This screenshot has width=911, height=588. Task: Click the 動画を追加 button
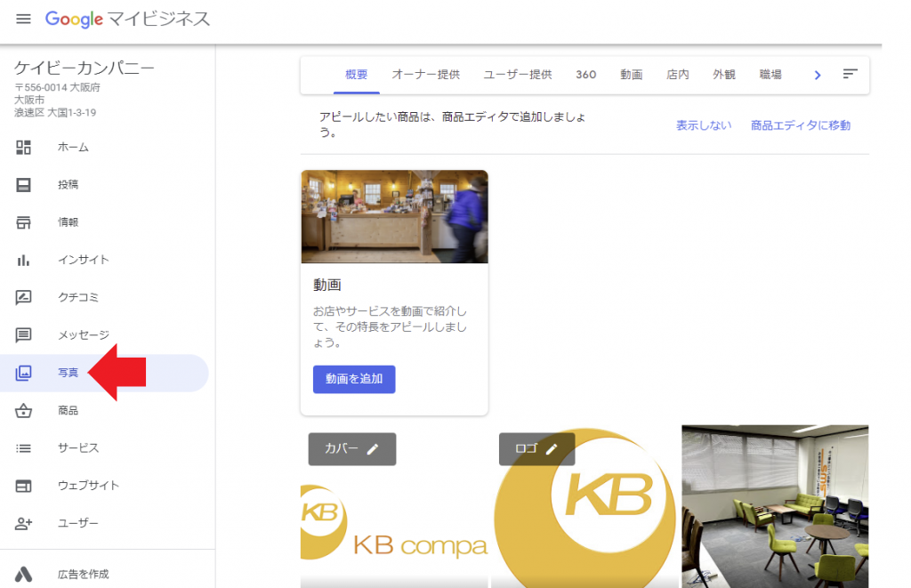pos(354,380)
